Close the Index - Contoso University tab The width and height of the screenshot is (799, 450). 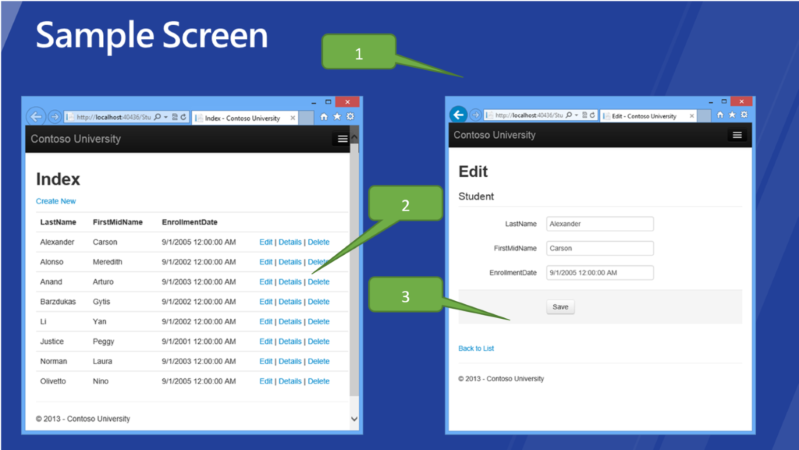[292, 118]
